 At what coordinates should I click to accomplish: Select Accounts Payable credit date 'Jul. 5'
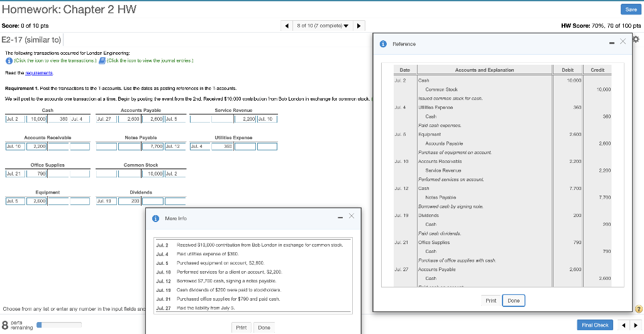175,119
